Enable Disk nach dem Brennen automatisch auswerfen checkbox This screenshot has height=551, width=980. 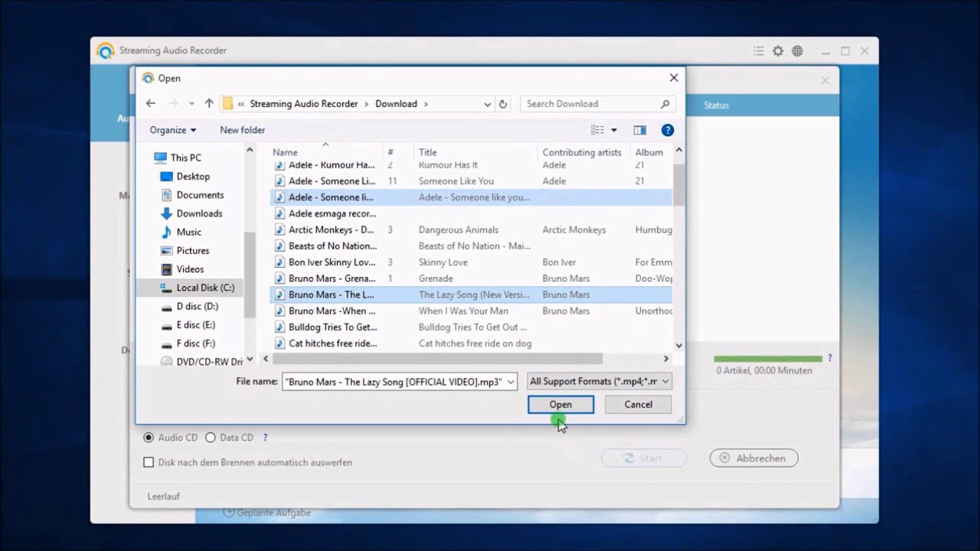pyautogui.click(x=149, y=462)
